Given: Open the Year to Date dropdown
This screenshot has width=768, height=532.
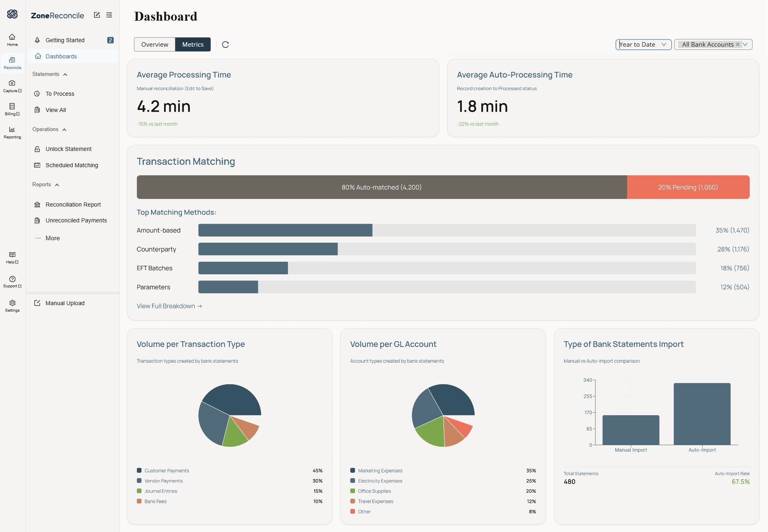Looking at the screenshot, I should 643,45.
